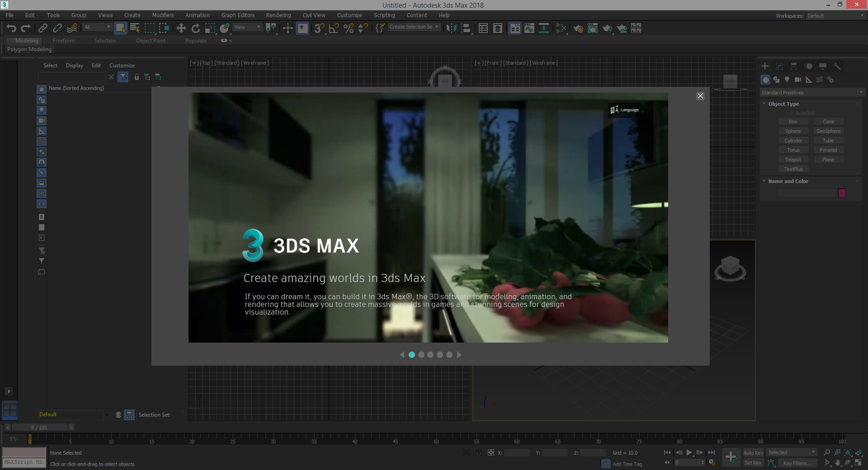Screen dimensions: 868x470
Task: Choose the Select Object tool
Action: point(120,28)
